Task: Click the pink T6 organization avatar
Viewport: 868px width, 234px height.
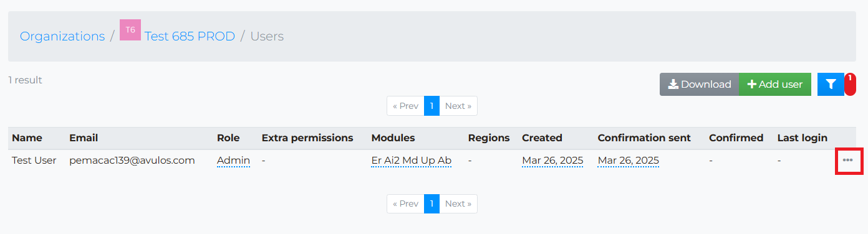Action: pyautogui.click(x=130, y=30)
